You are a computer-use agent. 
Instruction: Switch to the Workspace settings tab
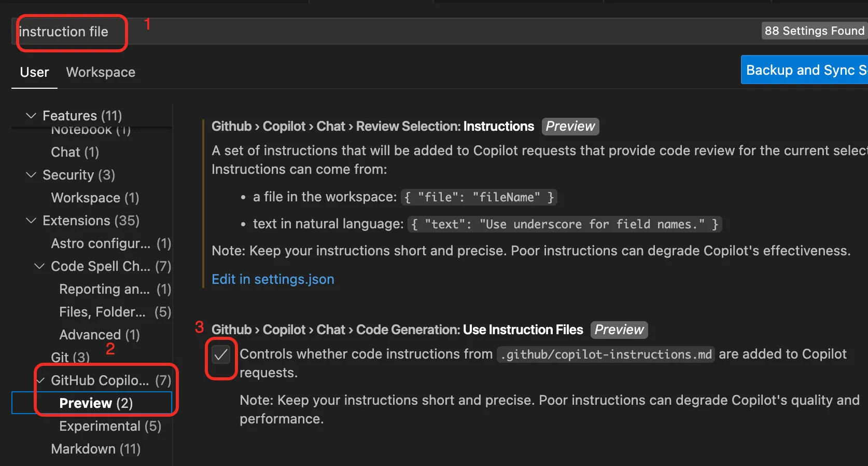pos(100,72)
